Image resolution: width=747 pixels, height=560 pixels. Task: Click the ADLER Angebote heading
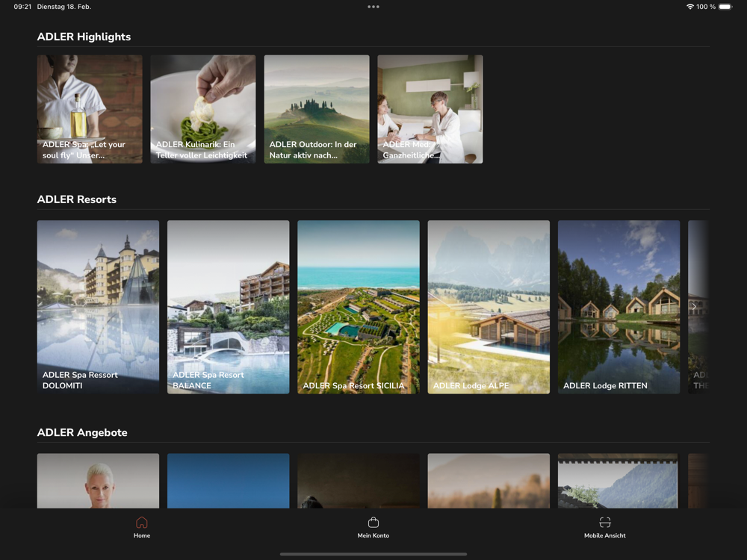click(x=82, y=432)
